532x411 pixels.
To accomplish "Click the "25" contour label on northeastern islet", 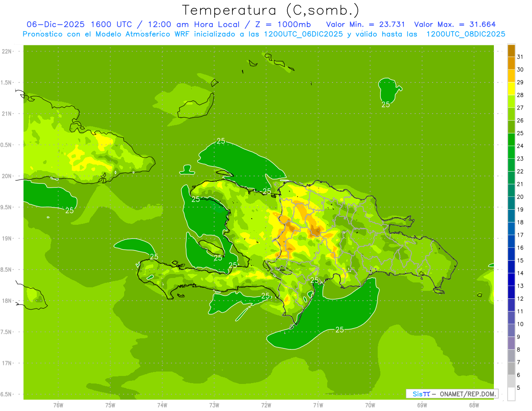I will pyautogui.click(x=386, y=105).
